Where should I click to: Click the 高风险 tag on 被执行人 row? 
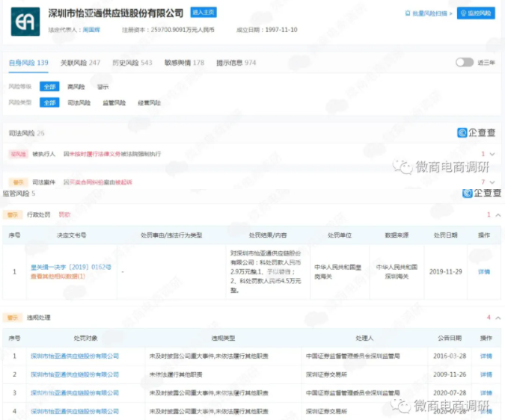tap(19, 154)
